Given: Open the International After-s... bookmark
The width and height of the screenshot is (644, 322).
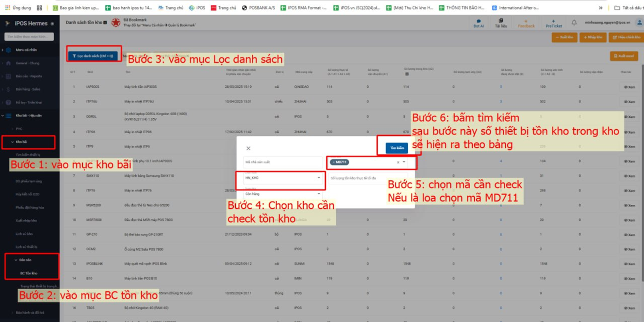Looking at the screenshot, I should pyautogui.click(x=515, y=8).
